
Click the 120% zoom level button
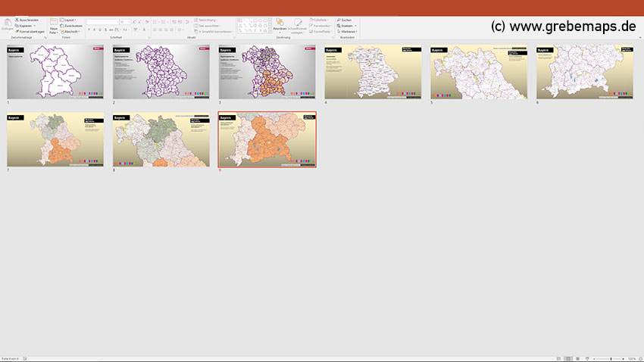(630, 358)
